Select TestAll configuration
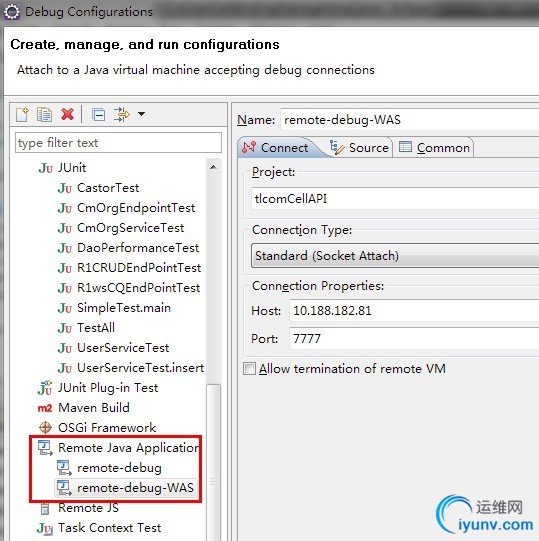The width and height of the screenshot is (539, 541). 96,328
